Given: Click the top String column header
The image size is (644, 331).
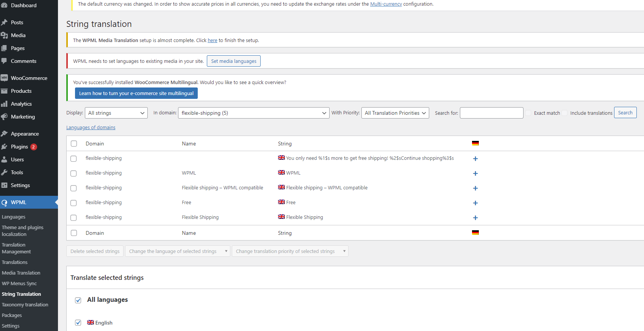Looking at the screenshot, I should pyautogui.click(x=285, y=144).
